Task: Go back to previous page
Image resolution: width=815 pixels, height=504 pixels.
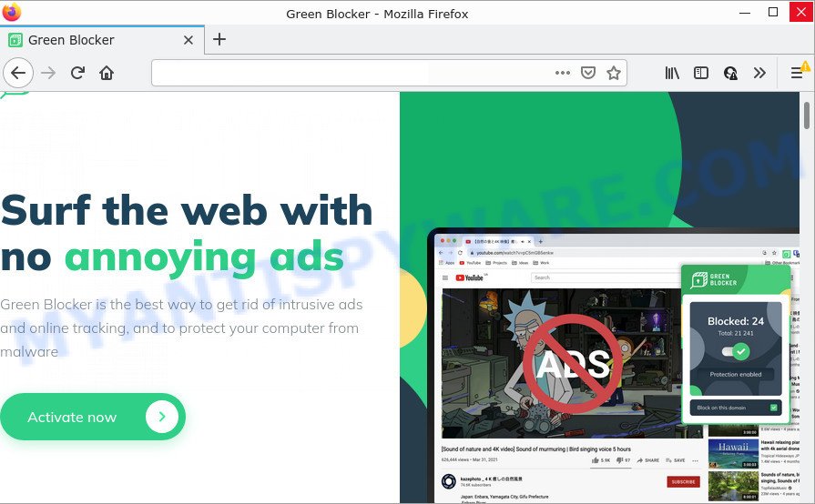Action: [x=18, y=73]
